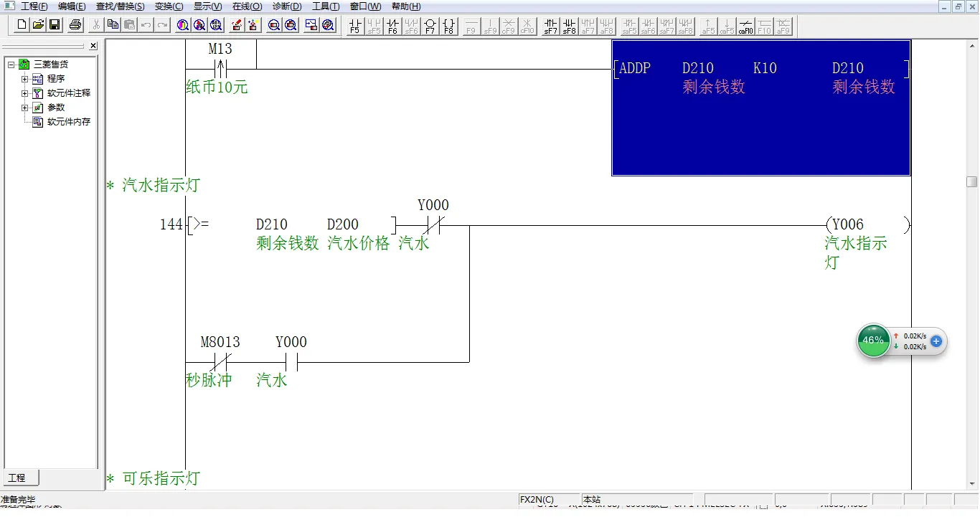Click the 汽水指示灯 comment line
The width and height of the screenshot is (980, 522).
[153, 186]
